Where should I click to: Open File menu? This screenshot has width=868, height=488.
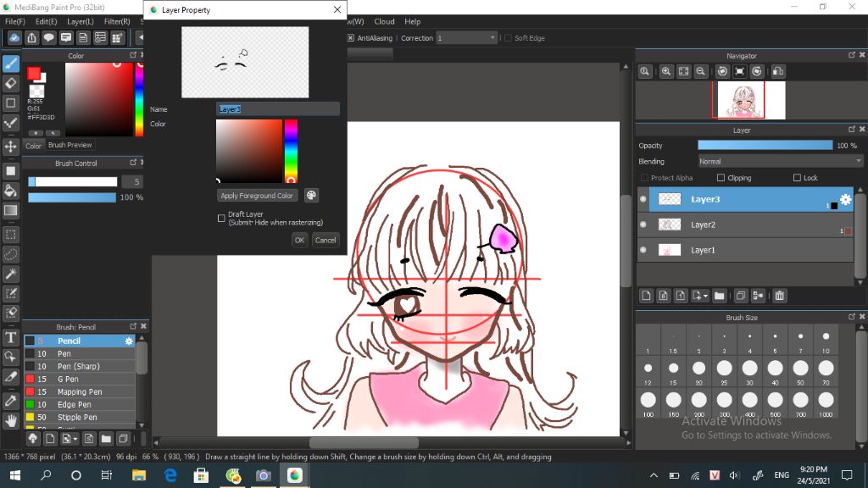pyautogui.click(x=15, y=21)
